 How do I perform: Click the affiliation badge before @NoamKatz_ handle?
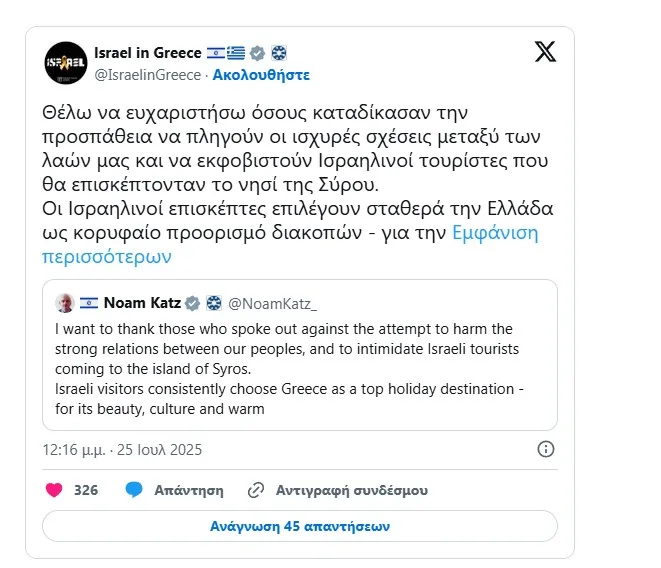(x=212, y=303)
